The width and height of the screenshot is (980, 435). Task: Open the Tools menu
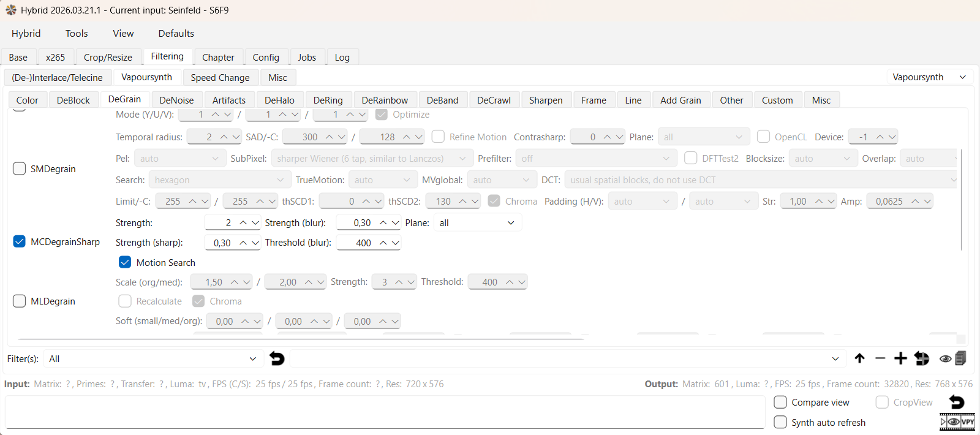pyautogui.click(x=77, y=34)
